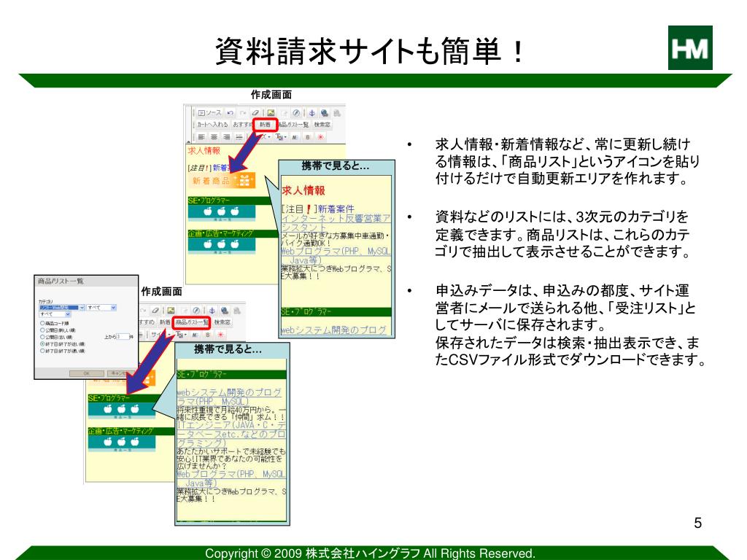Click compass link icon in lower editor toolbar
Viewport: 747px width, 560px height.
(196, 311)
